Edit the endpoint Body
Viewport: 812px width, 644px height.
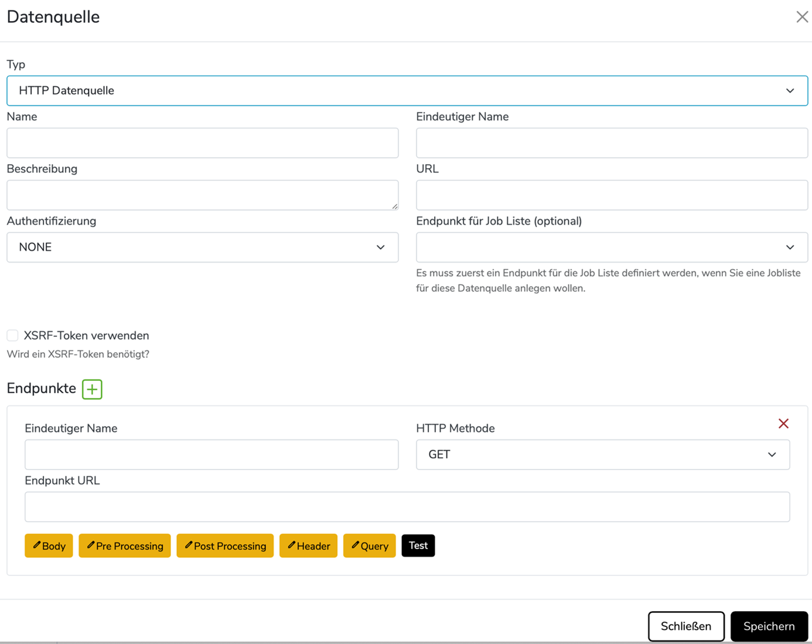coord(49,546)
